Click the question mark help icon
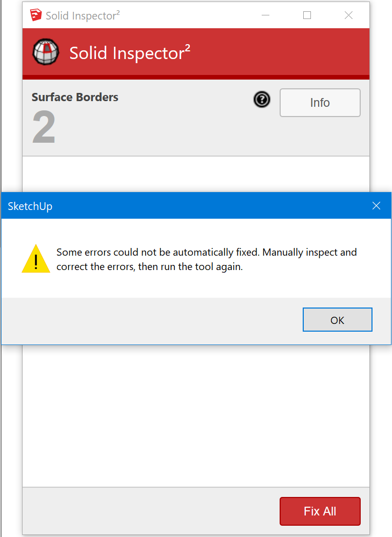392x537 pixels. click(x=262, y=100)
